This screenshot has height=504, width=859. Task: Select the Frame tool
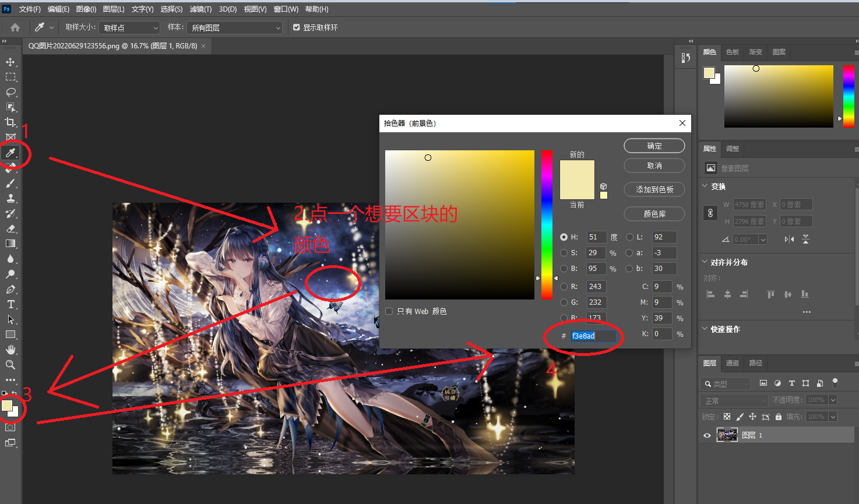tap(10, 138)
